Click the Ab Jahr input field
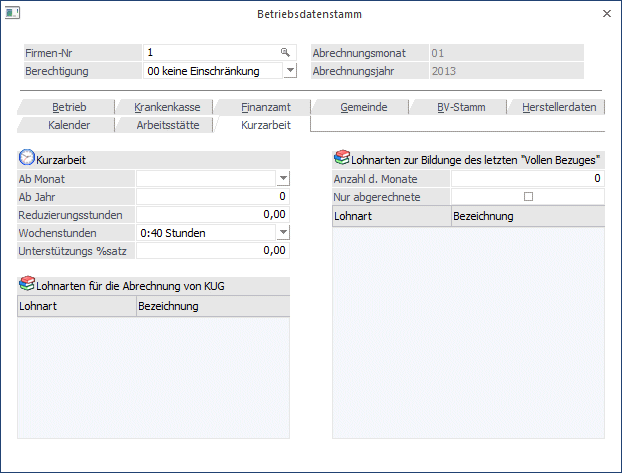622x473 pixels. (212, 196)
